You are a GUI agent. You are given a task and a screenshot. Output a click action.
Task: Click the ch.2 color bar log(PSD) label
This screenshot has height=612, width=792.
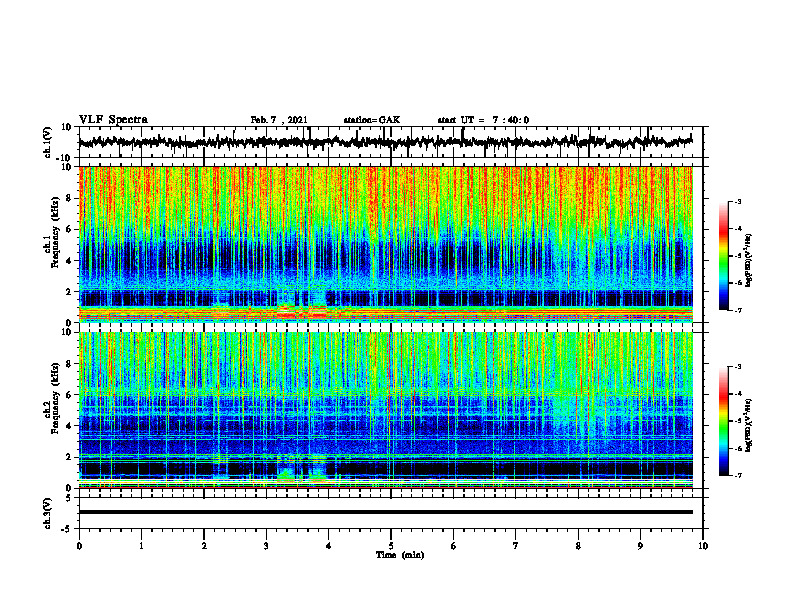click(x=748, y=425)
